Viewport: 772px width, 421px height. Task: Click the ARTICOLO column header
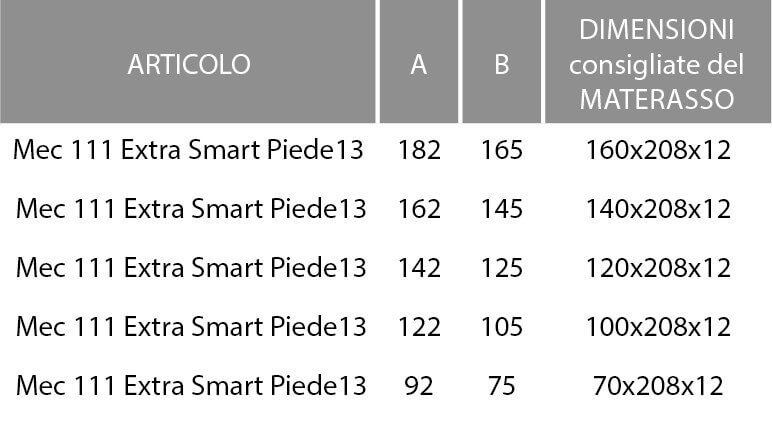(x=189, y=65)
